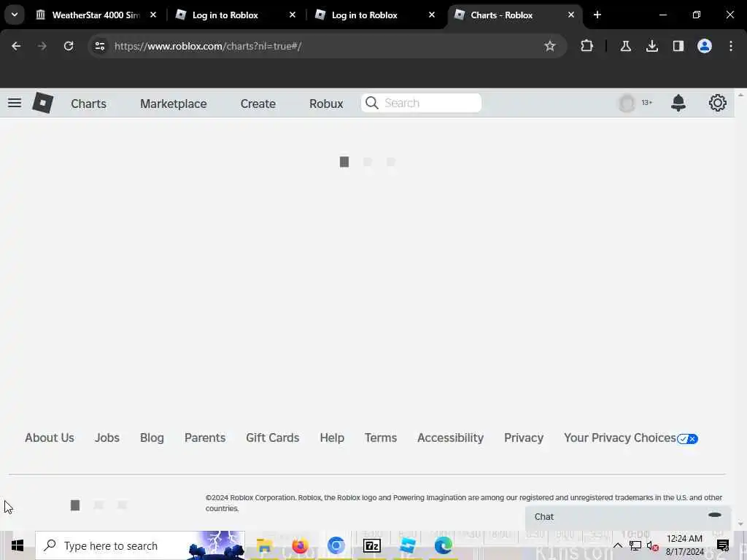Open the muted volume tray icon
Viewport: 747px width, 560px height.
(x=652, y=545)
